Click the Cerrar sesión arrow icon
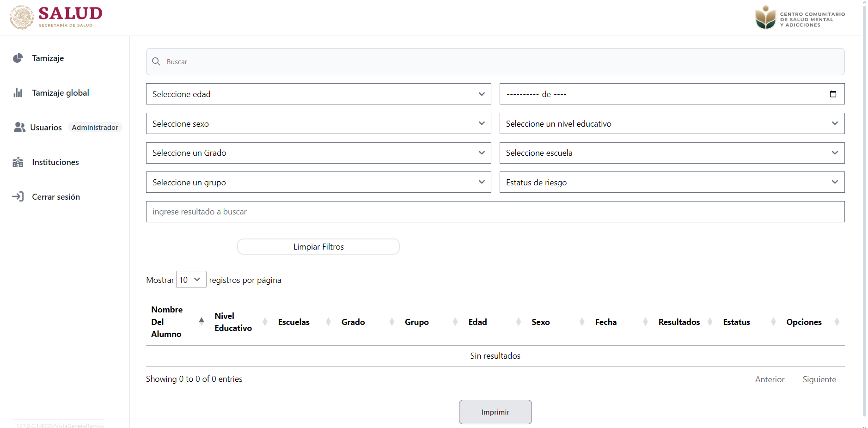The image size is (868, 428). pyautogui.click(x=18, y=197)
